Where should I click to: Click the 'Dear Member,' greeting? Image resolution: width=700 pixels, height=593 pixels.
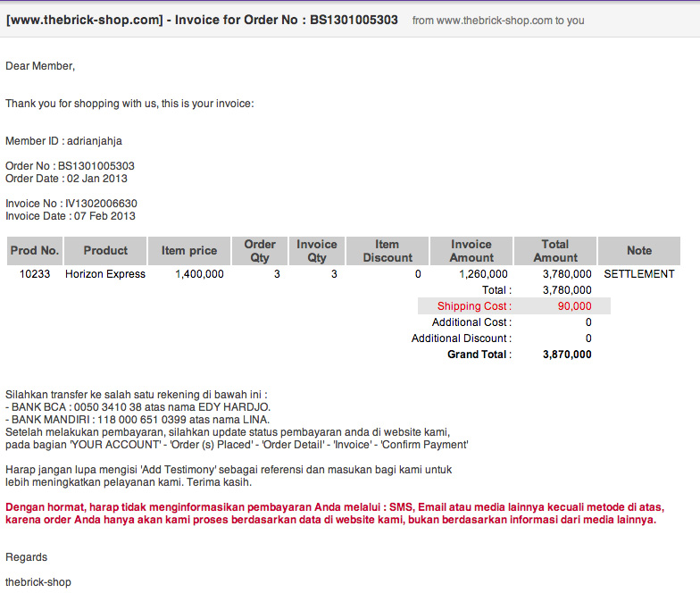(x=40, y=66)
